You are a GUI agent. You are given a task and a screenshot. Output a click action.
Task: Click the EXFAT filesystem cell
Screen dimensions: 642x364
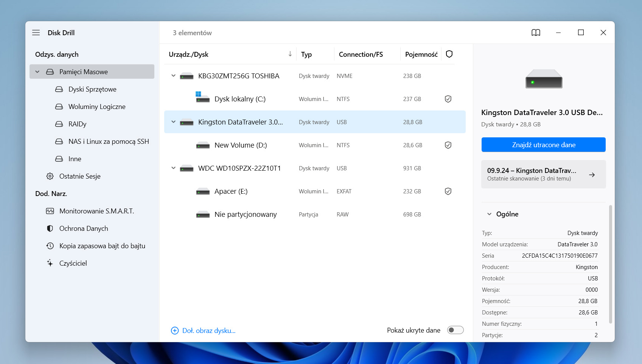[344, 191]
